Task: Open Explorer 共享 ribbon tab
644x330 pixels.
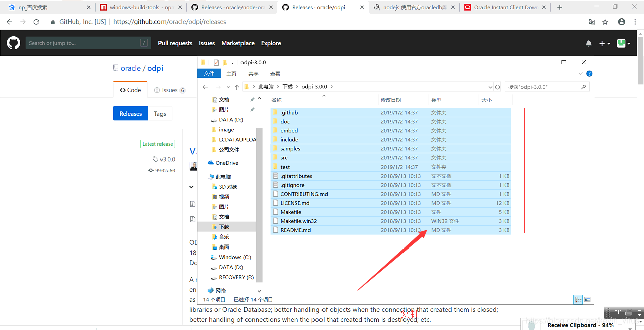Action: [x=253, y=74]
